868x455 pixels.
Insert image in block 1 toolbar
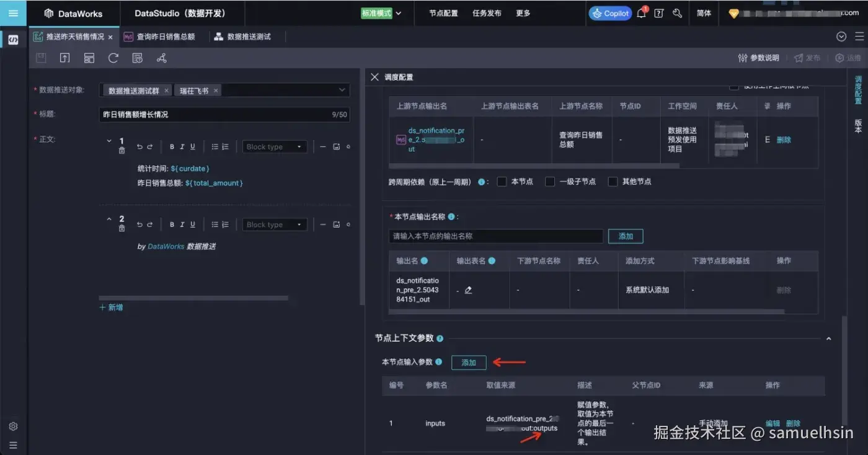coord(337,147)
